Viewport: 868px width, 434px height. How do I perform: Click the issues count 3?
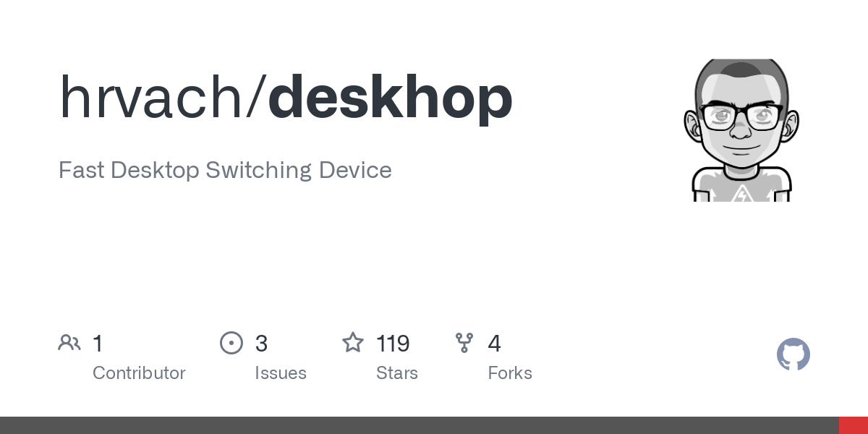tap(261, 344)
